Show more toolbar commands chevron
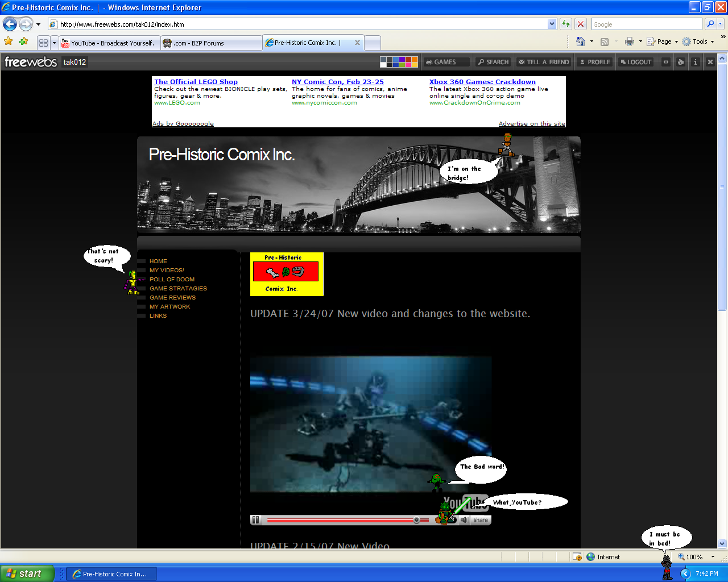 pyautogui.click(x=723, y=38)
